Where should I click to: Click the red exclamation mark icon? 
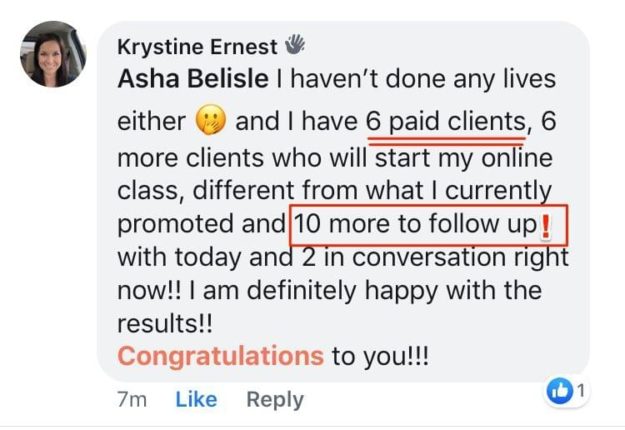point(546,227)
